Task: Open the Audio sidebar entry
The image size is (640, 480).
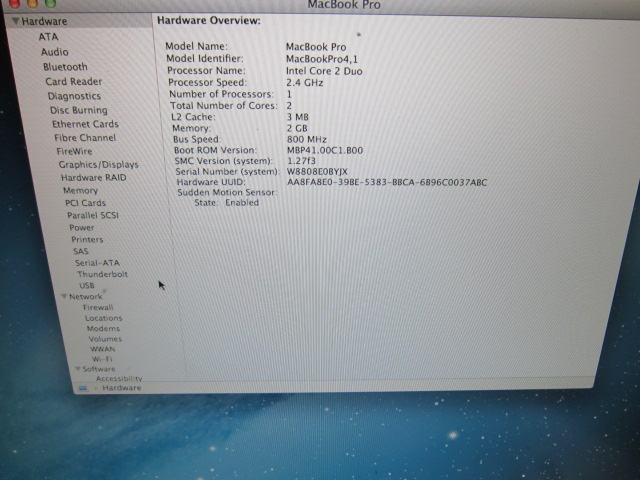Action: click(55, 52)
